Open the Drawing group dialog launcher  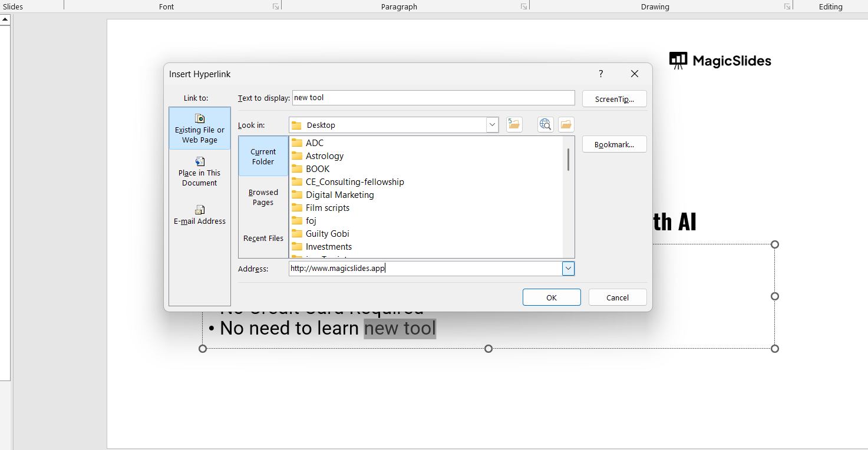(787, 6)
